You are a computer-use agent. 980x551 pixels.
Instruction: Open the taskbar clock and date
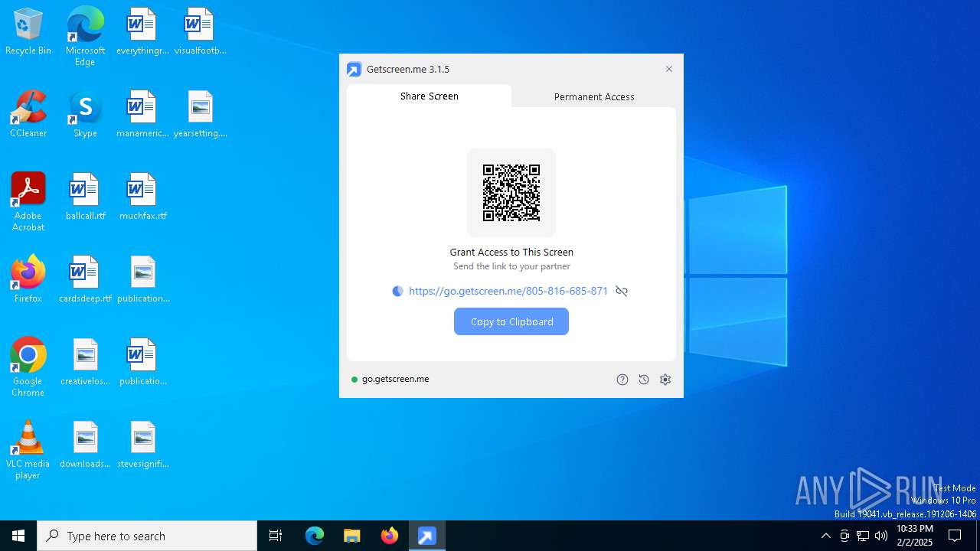[x=914, y=536]
